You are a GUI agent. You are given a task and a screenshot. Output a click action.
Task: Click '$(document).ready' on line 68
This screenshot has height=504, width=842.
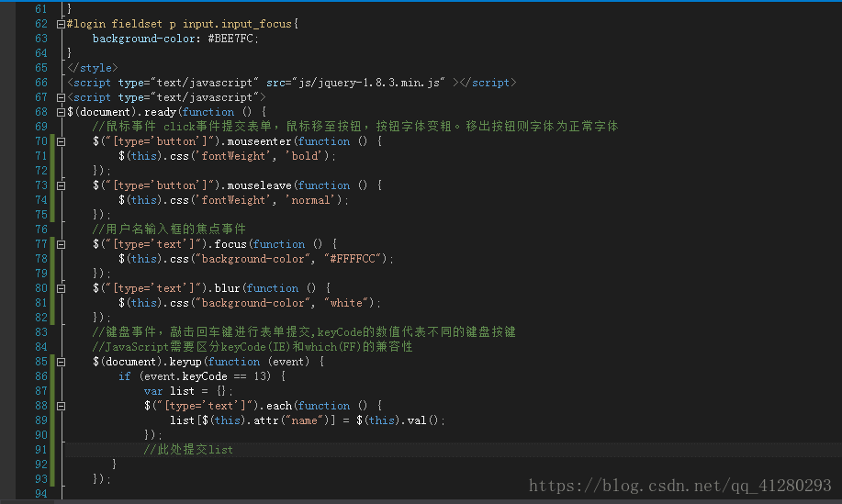point(122,112)
